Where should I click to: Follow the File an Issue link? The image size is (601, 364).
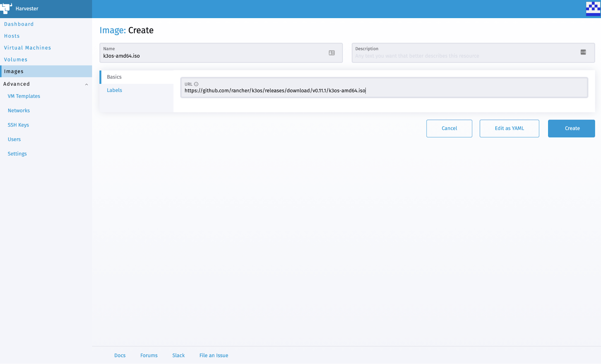pos(213,355)
